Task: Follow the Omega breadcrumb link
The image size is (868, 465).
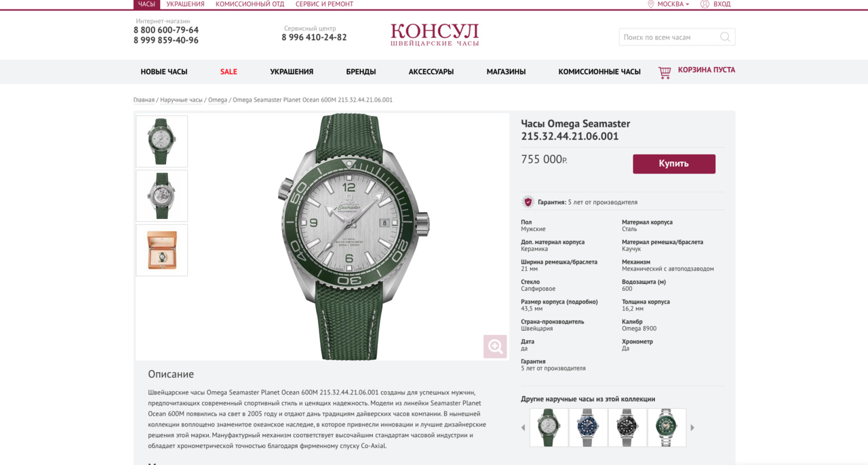Action: (x=218, y=100)
